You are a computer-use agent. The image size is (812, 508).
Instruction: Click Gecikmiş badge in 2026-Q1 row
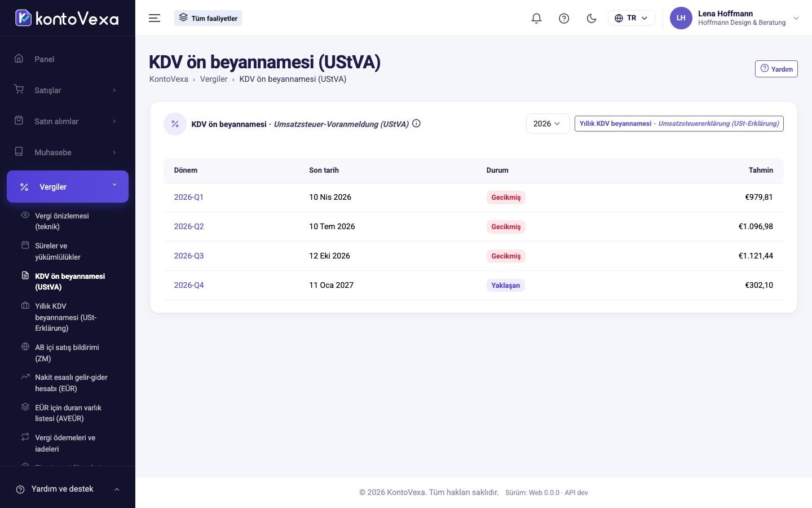pos(506,198)
